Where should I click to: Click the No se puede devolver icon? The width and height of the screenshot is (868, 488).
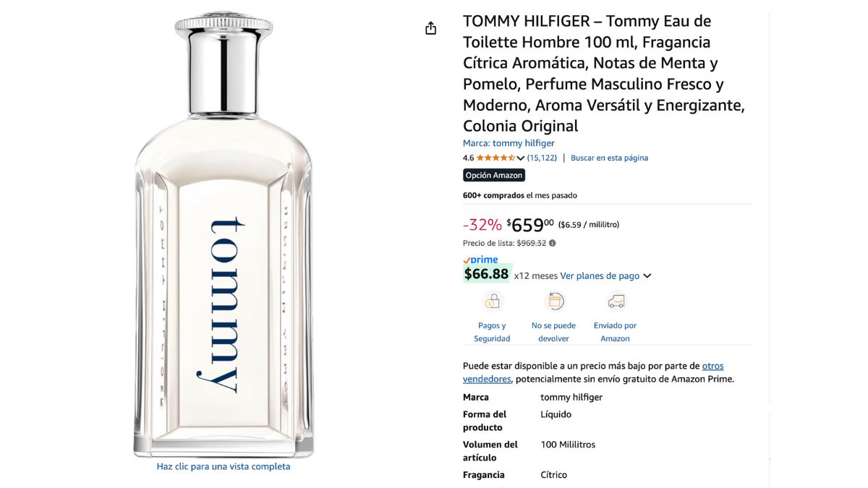coord(555,301)
